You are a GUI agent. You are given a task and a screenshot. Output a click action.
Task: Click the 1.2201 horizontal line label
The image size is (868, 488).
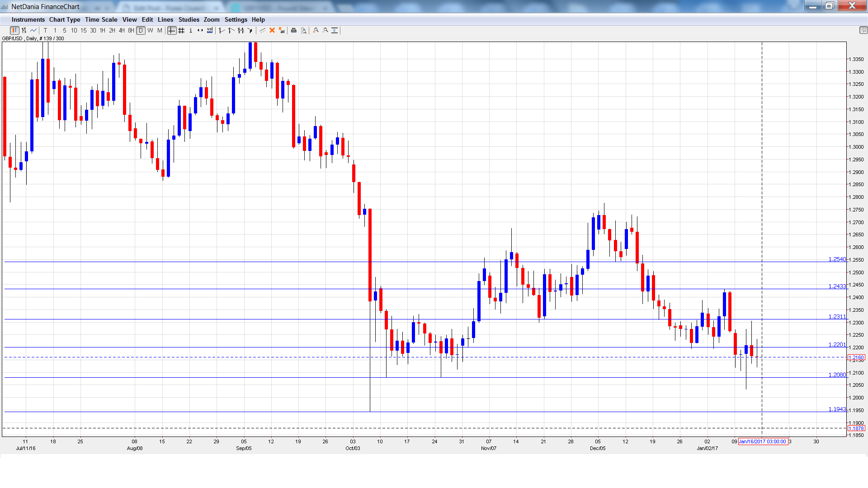tap(837, 345)
